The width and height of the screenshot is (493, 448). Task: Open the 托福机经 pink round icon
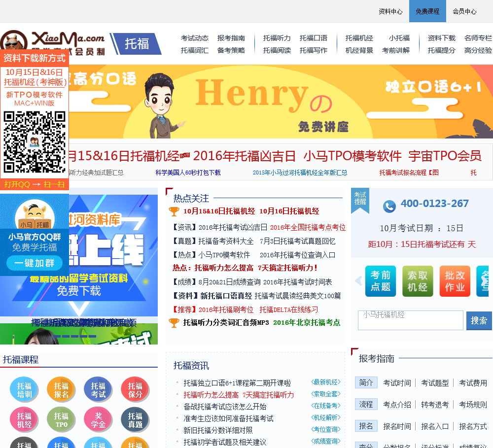[x=24, y=420]
